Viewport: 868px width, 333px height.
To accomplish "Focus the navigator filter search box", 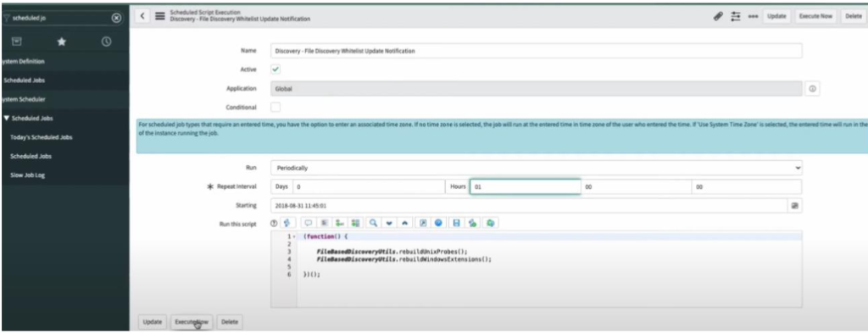I will 61,18.
